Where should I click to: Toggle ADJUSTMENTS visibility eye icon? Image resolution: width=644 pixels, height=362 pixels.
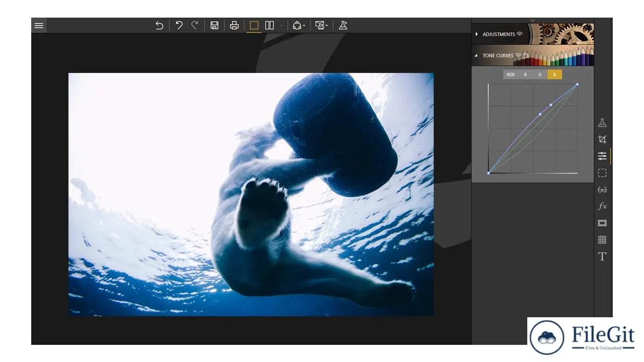520,34
